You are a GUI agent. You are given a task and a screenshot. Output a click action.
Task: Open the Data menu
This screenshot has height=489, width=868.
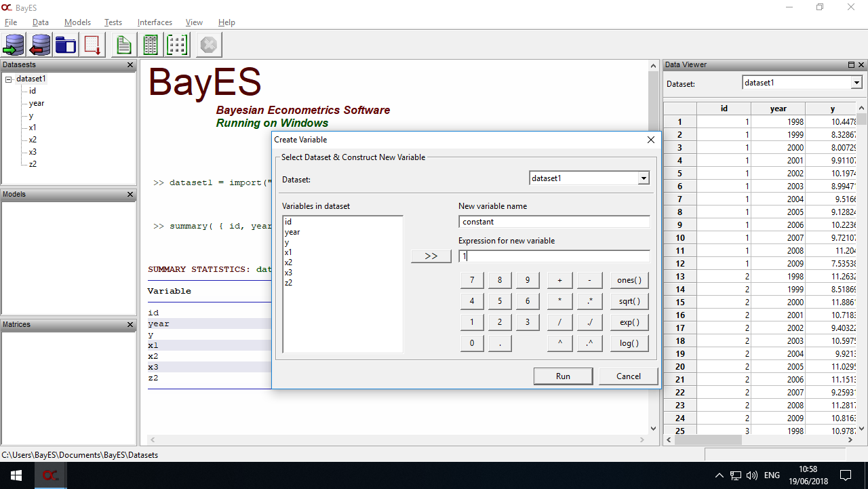click(41, 22)
